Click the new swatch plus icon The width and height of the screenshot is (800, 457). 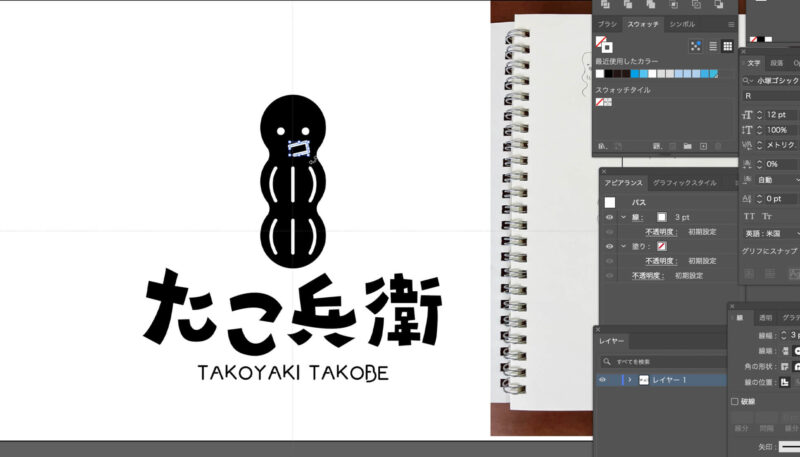pyautogui.click(x=704, y=146)
